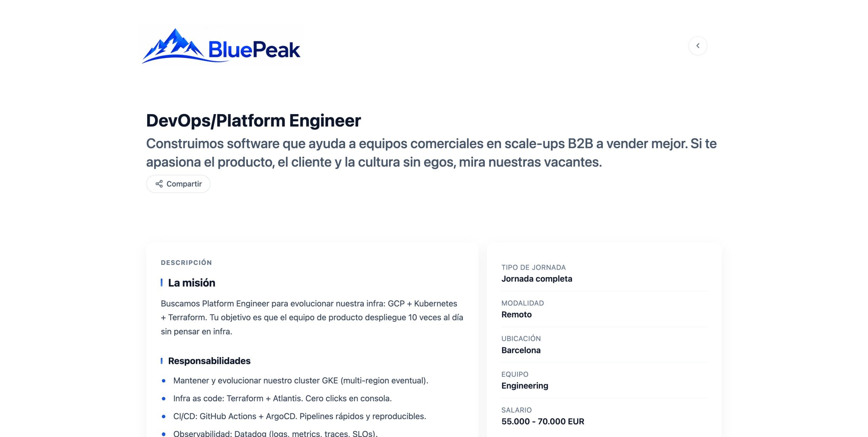Click the TIPO DE JORNADA label
This screenshot has width=868, height=437.
[533, 267]
